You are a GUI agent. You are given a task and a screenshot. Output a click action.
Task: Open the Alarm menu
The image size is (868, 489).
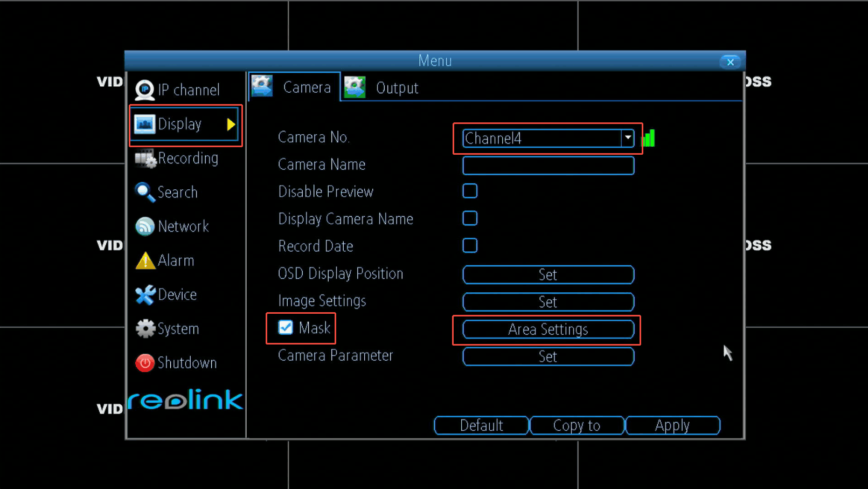tap(165, 260)
